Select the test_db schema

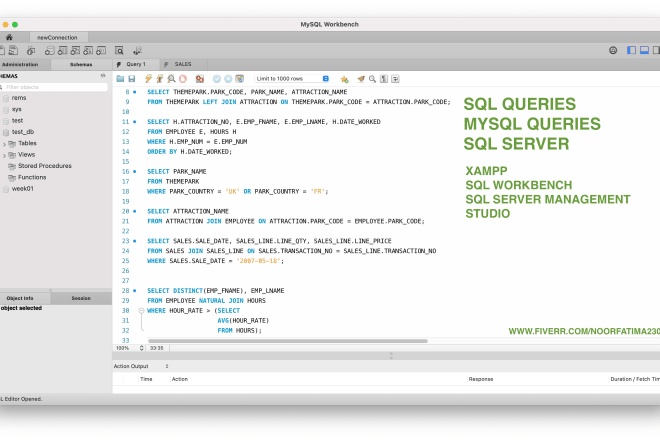[x=23, y=132]
